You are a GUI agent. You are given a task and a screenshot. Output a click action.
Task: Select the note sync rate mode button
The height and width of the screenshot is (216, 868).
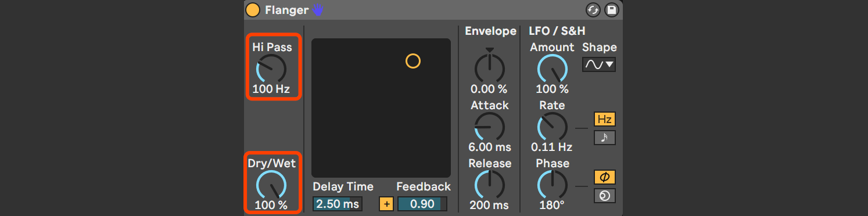coord(605,138)
